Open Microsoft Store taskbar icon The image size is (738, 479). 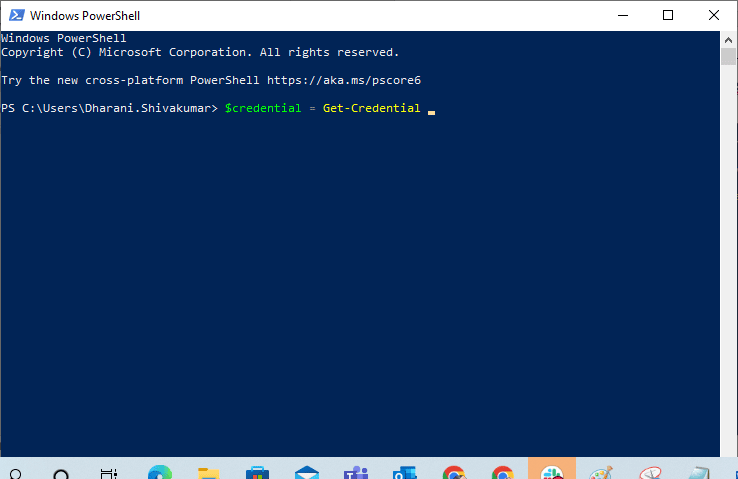pos(257,472)
